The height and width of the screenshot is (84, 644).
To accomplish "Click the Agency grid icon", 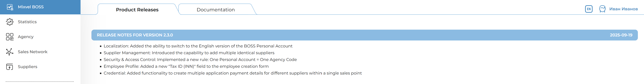I will pyautogui.click(x=10, y=37).
